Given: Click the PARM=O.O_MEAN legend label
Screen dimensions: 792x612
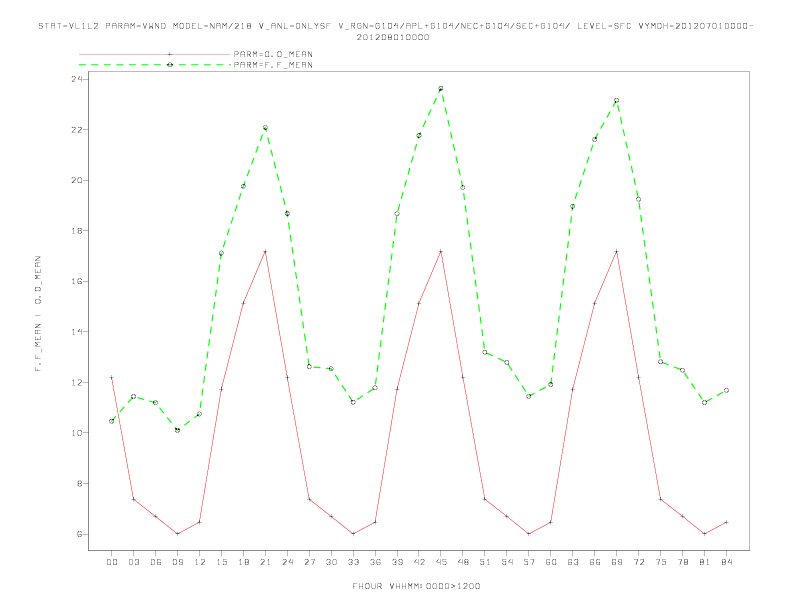Looking at the screenshot, I should click(273, 54).
